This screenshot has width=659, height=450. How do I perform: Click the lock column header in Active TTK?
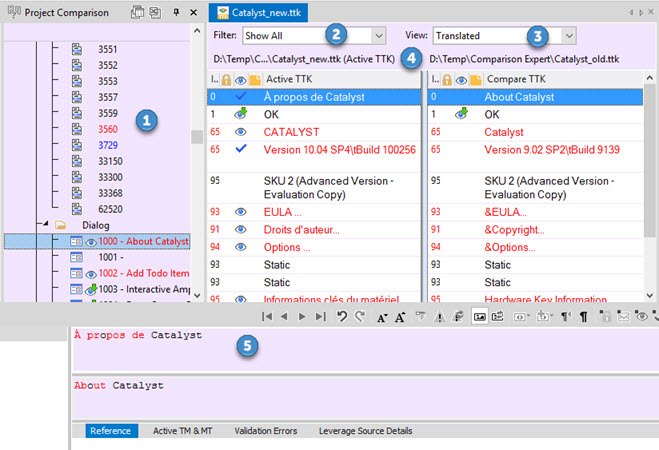(226, 79)
